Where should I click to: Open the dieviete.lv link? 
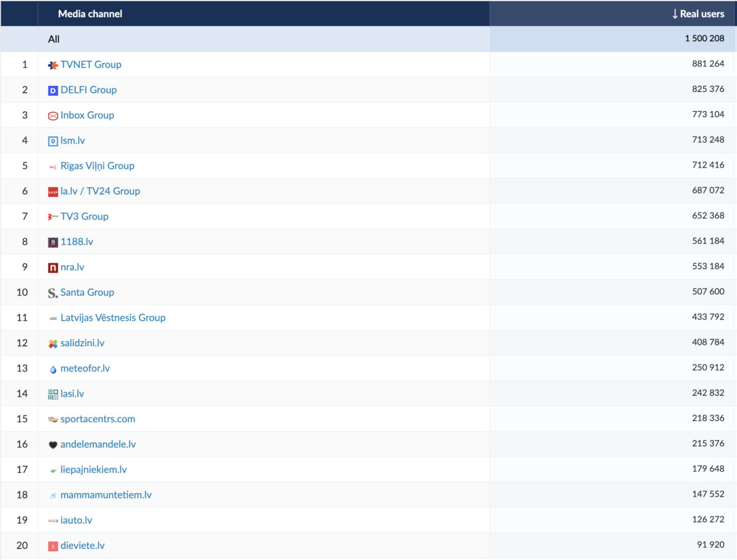click(82, 545)
